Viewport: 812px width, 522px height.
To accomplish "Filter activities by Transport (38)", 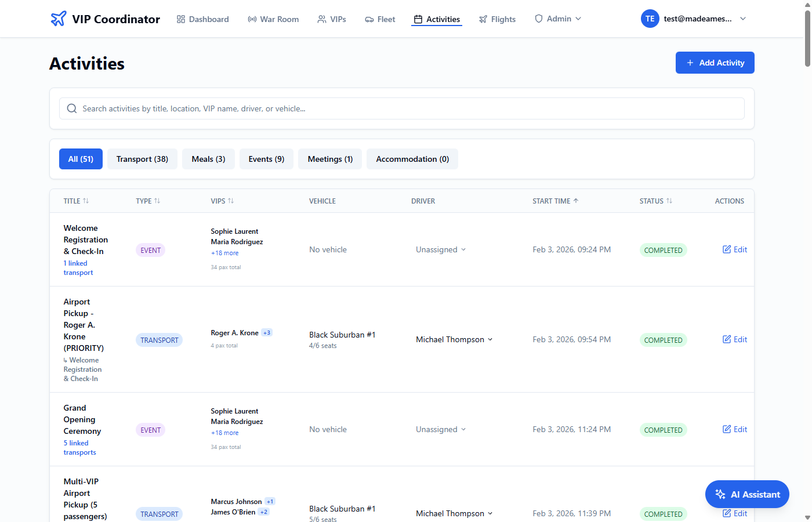I will pyautogui.click(x=142, y=159).
